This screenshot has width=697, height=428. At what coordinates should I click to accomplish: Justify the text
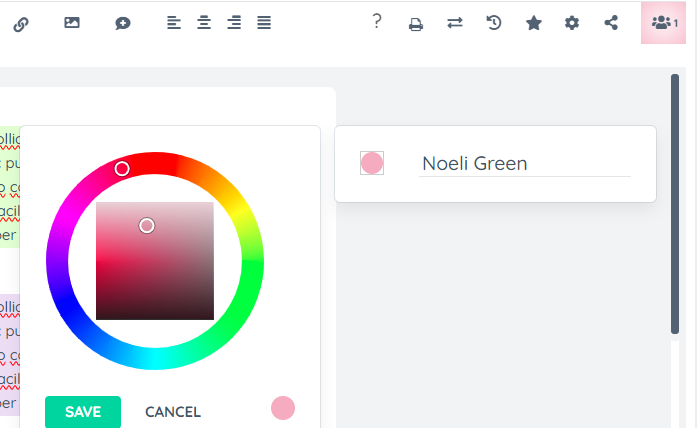pos(264,23)
